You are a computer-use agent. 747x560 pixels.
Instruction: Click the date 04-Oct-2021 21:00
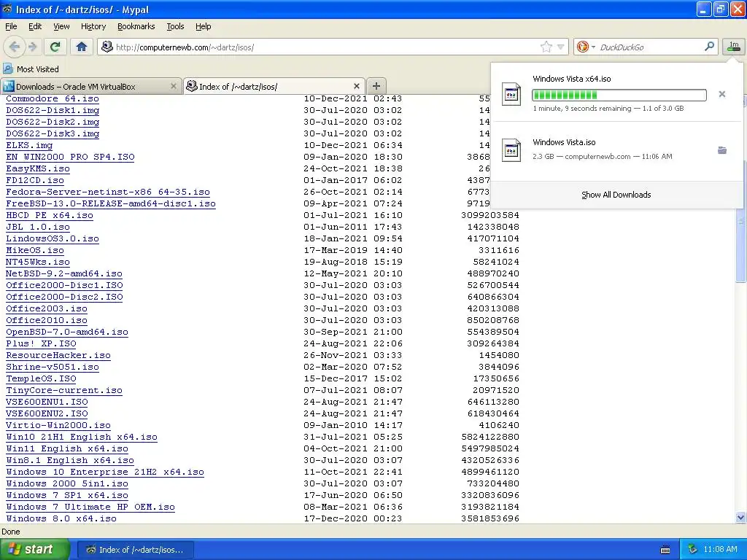point(353,448)
